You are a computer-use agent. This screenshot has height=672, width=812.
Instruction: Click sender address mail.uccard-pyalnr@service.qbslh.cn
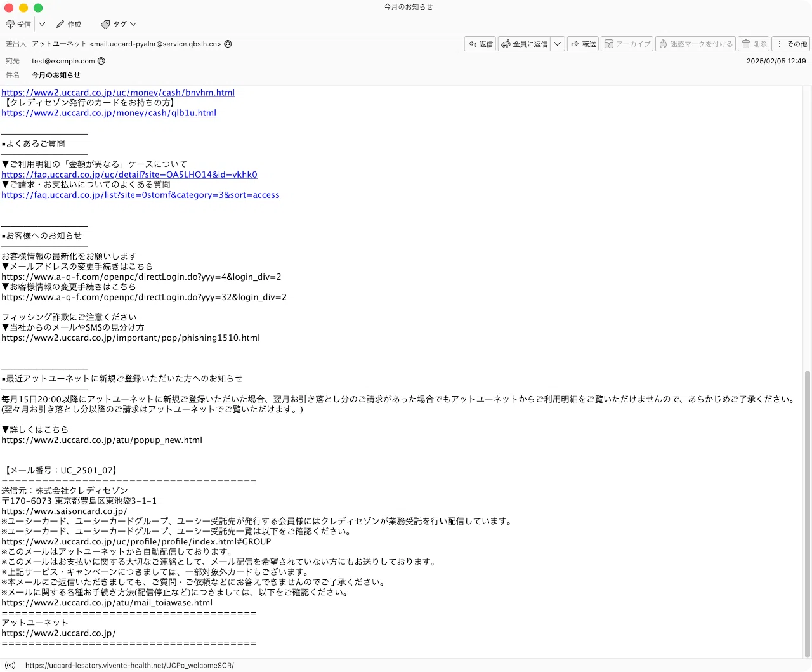coord(155,44)
